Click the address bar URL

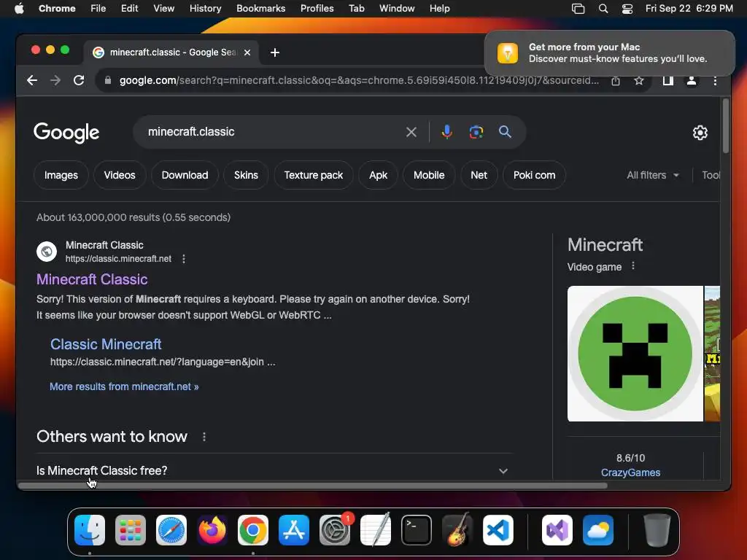[359, 80]
